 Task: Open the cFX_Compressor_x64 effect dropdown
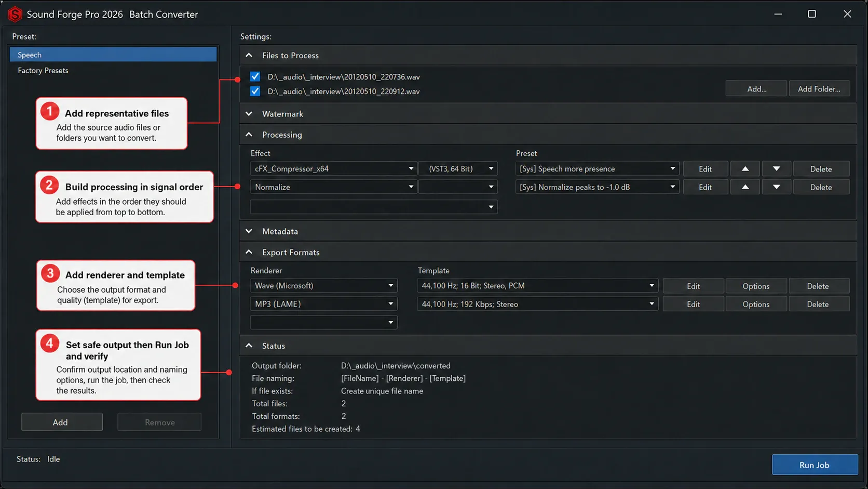click(x=333, y=169)
